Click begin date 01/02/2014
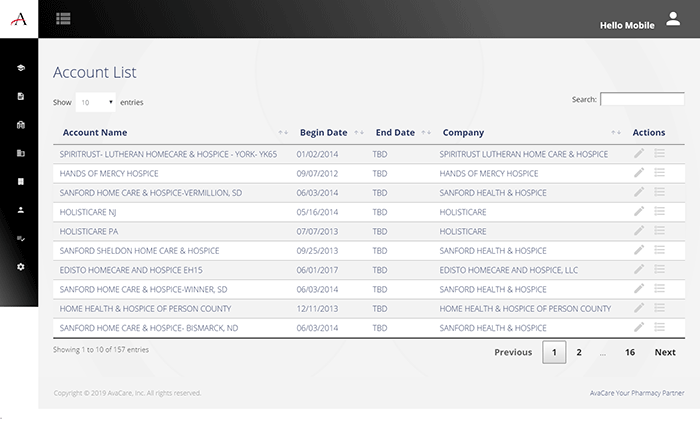The height and width of the screenshot is (435, 700). [x=317, y=154]
